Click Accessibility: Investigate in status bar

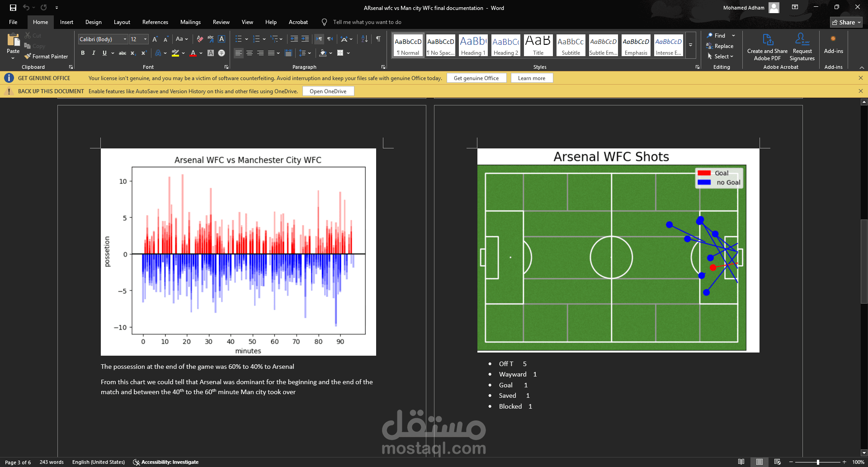tap(165, 462)
